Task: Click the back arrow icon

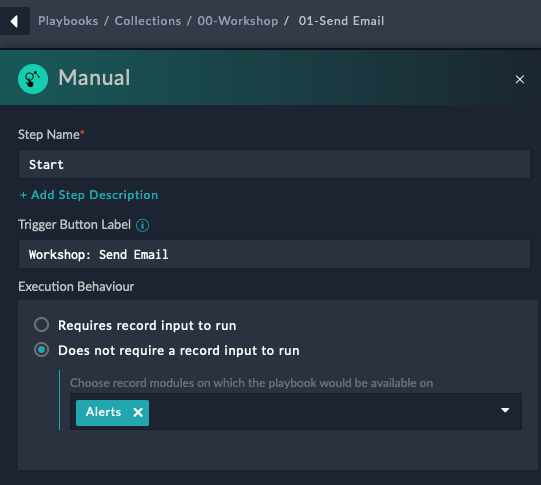Action: tap(14, 21)
